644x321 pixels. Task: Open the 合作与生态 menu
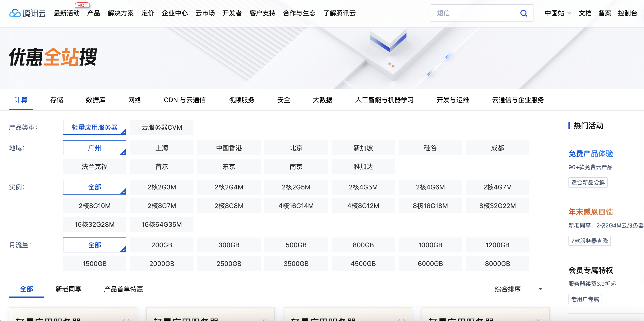click(299, 13)
